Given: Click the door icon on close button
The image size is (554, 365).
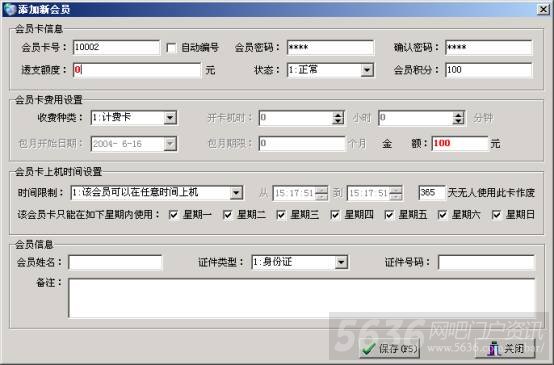Looking at the screenshot, I should click(494, 349).
